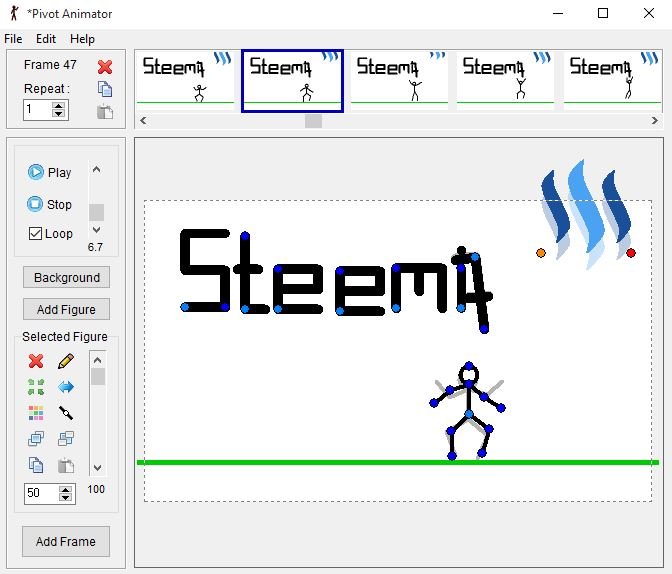This screenshot has width=672, height=574.
Task: Select the third frame thumbnail in timeline
Action: coord(399,81)
